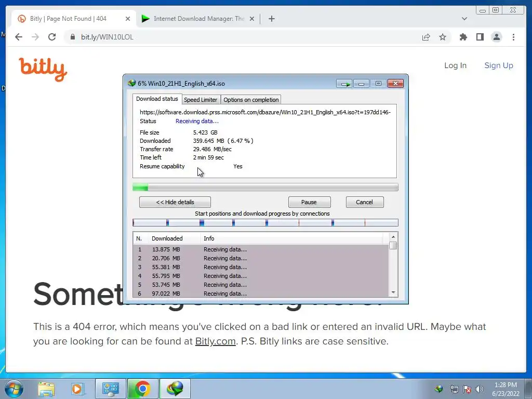
Task: Click the connections progress segments bar
Action: tap(265, 222)
